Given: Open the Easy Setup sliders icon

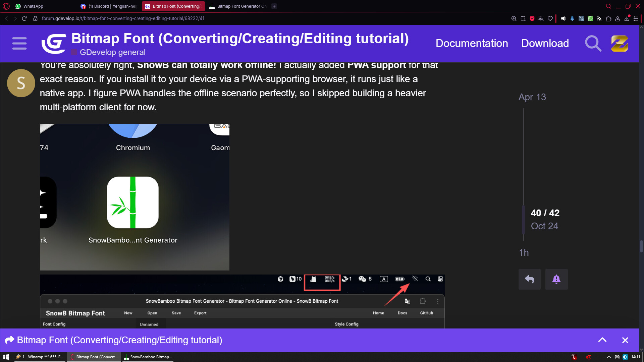Looking at the screenshot, I should tap(636, 19).
